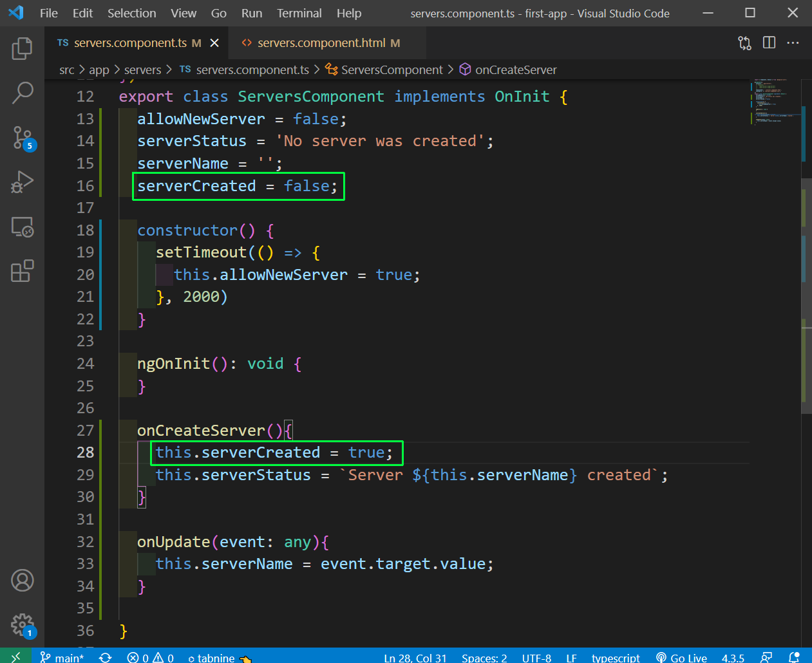Viewport: 812px width, 663px height.
Task: Open notifications bell in status bar
Action: tap(794, 657)
